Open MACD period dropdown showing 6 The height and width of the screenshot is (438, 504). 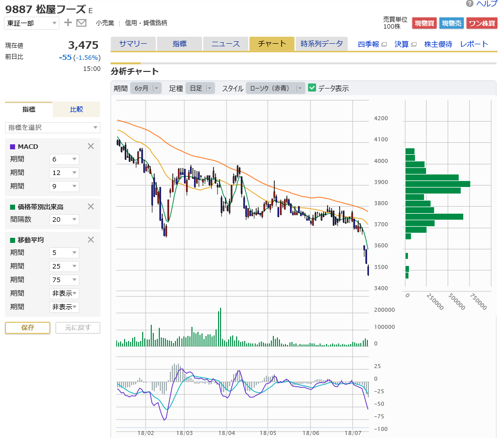point(64,159)
